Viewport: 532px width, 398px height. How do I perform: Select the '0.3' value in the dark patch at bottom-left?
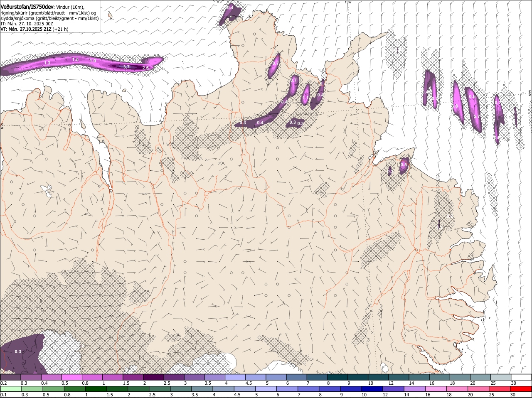tap(18, 352)
